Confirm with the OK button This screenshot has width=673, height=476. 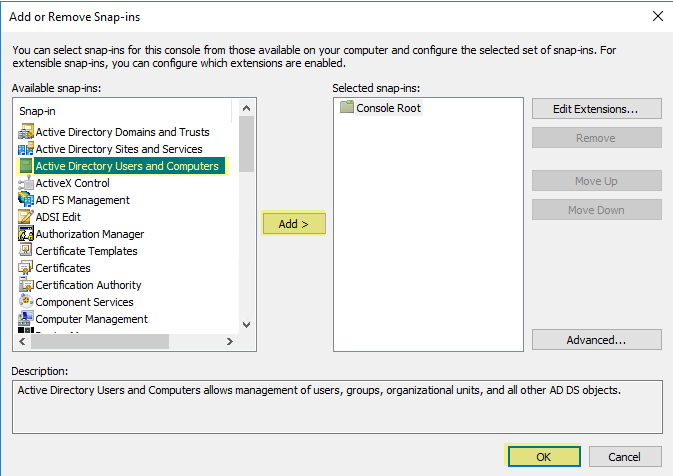pyautogui.click(x=544, y=457)
